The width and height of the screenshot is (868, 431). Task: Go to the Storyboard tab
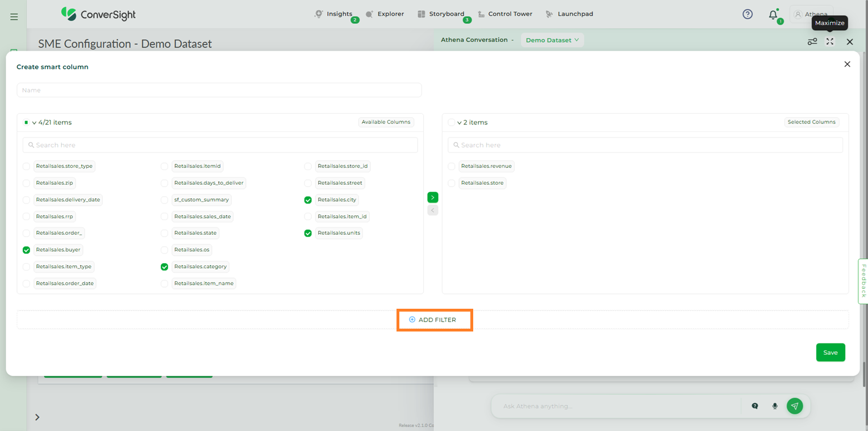point(441,14)
